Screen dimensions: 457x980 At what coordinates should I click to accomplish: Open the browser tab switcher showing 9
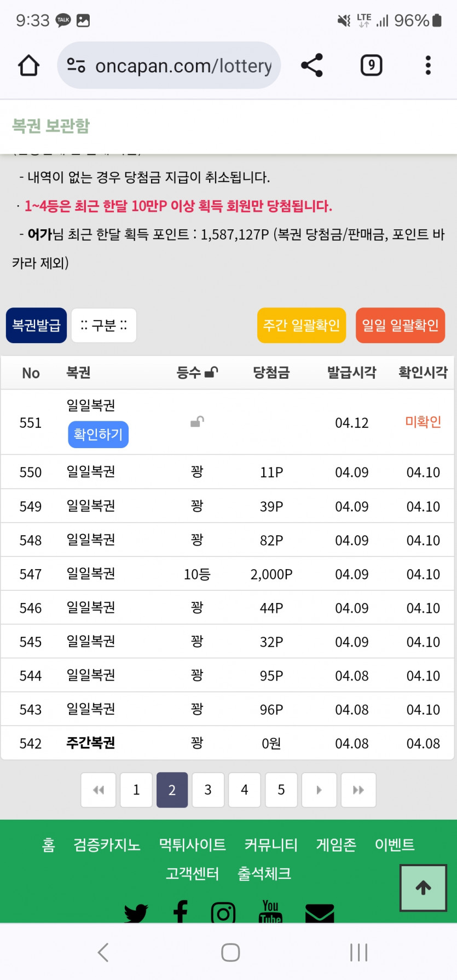coord(371,66)
